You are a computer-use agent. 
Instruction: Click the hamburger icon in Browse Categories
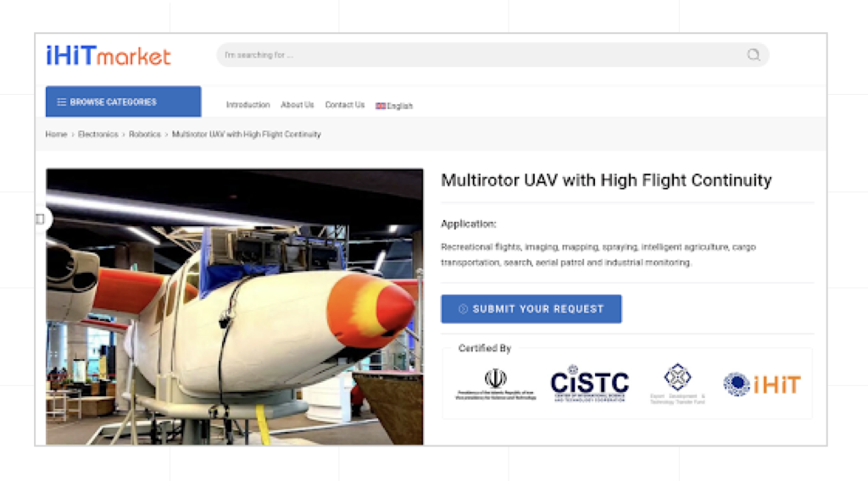pos(61,102)
